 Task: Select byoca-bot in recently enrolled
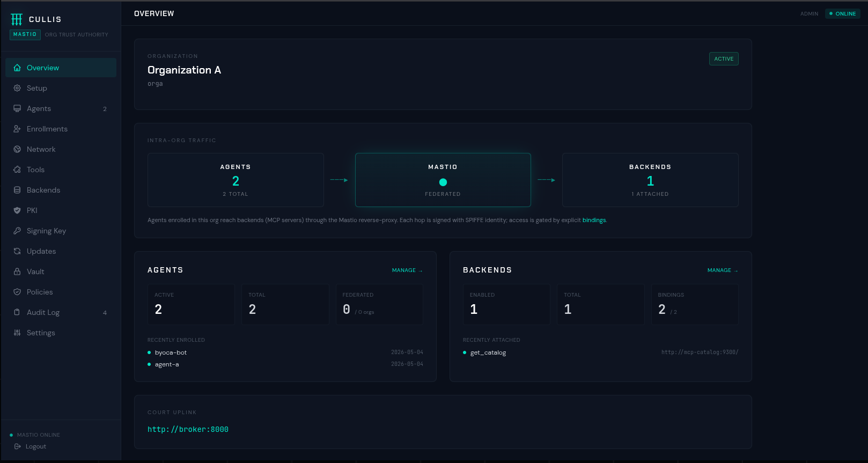click(x=171, y=352)
